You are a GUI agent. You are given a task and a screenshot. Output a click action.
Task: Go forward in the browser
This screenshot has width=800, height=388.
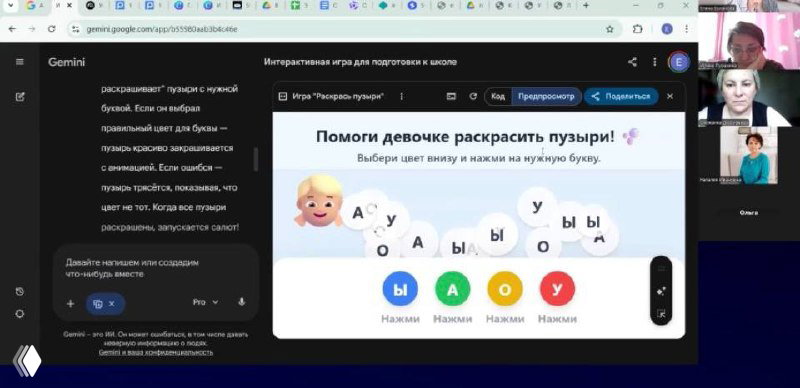[x=32, y=29]
